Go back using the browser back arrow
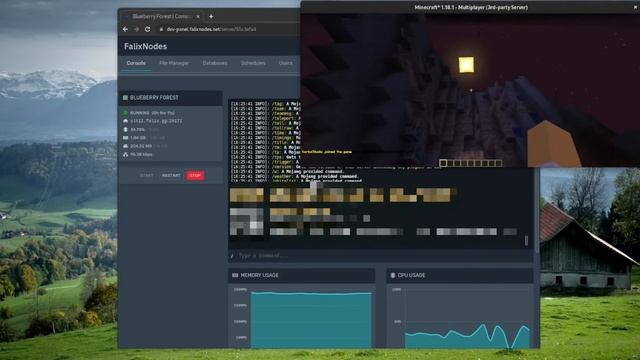Image resolution: width=640 pixels, height=360 pixels. click(125, 29)
